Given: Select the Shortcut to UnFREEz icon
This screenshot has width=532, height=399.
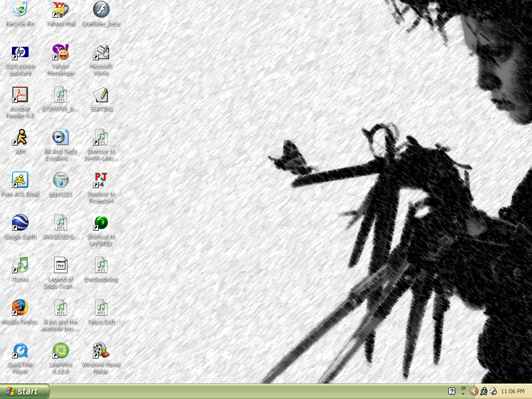Looking at the screenshot, I should pyautogui.click(x=101, y=222).
